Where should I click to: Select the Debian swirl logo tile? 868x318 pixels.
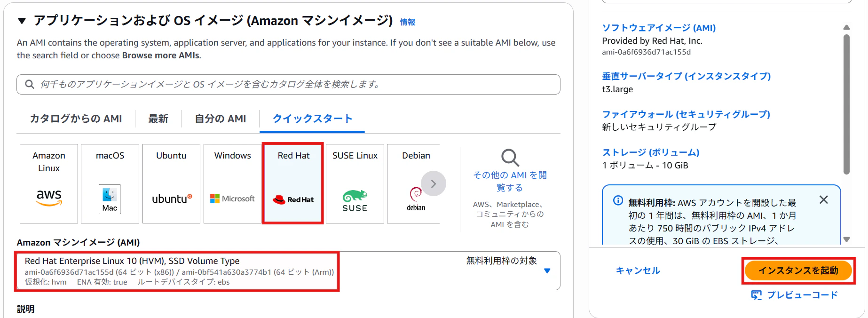pos(413,183)
